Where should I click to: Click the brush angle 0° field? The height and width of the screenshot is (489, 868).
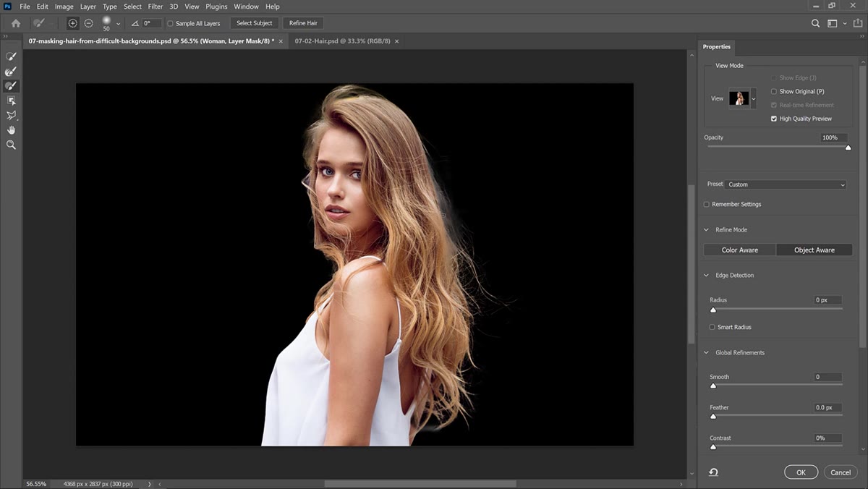pos(152,23)
